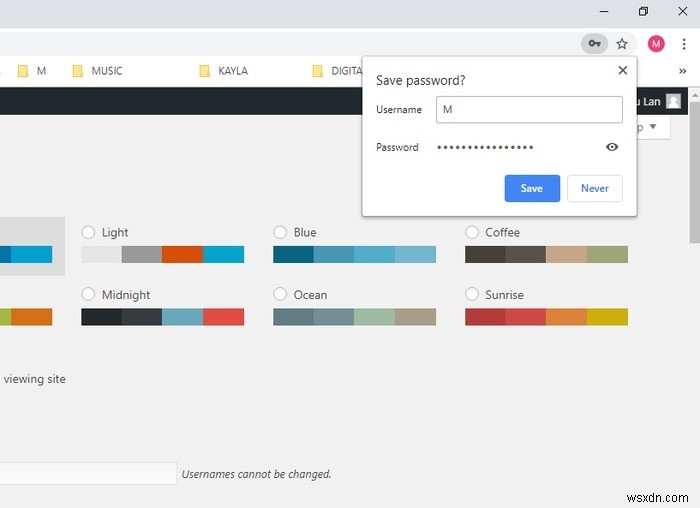Viewport: 700px width, 508px height.
Task: Save the password
Action: pyautogui.click(x=532, y=188)
